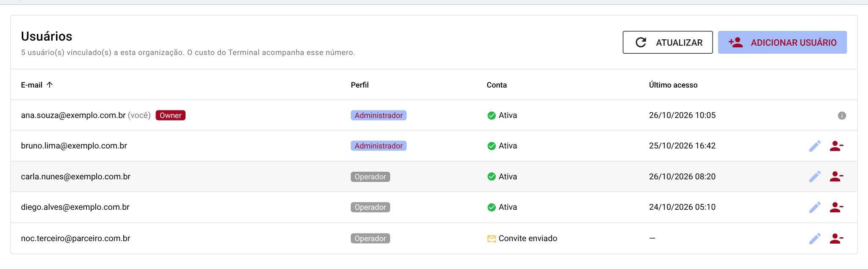Click last access 25/10/2026 16:42

(682, 146)
